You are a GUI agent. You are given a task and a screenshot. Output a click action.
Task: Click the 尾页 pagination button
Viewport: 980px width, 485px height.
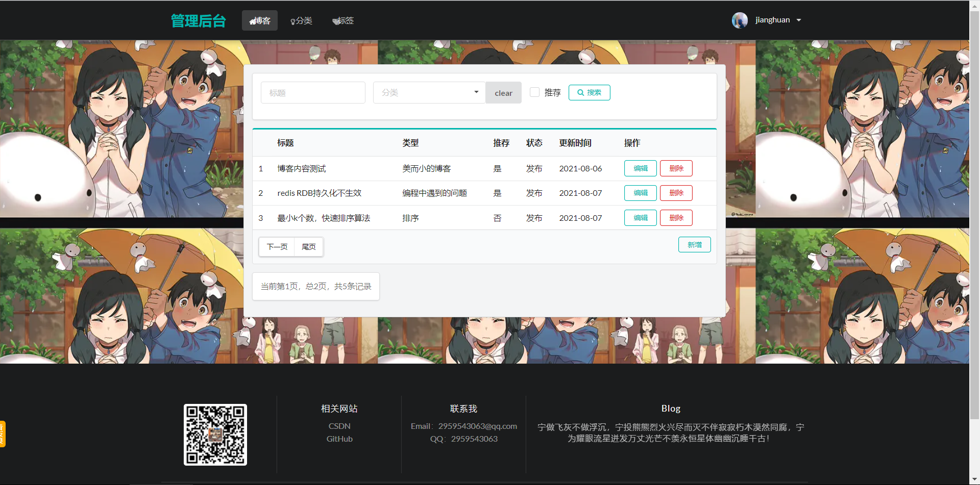308,246
